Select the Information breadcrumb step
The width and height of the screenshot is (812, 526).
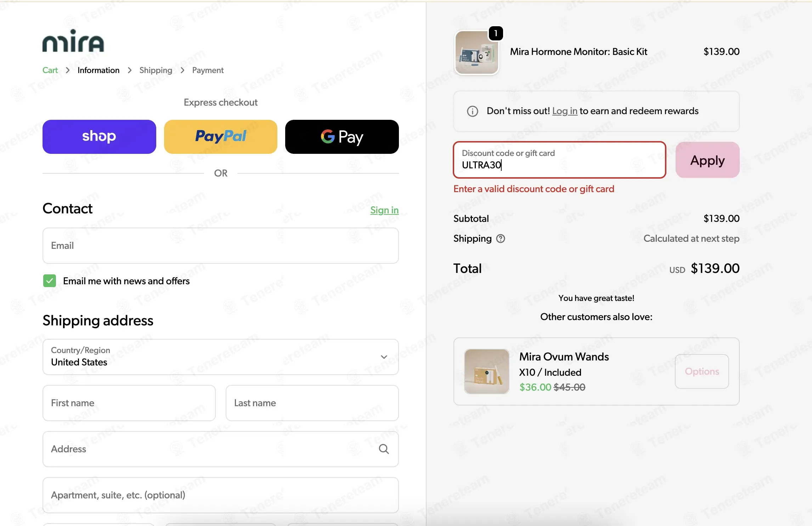[x=98, y=70]
